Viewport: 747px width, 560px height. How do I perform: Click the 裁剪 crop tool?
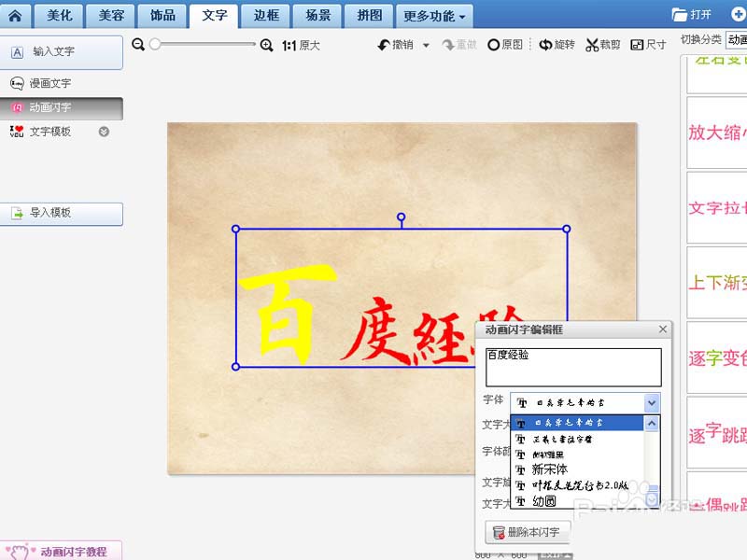pos(603,45)
